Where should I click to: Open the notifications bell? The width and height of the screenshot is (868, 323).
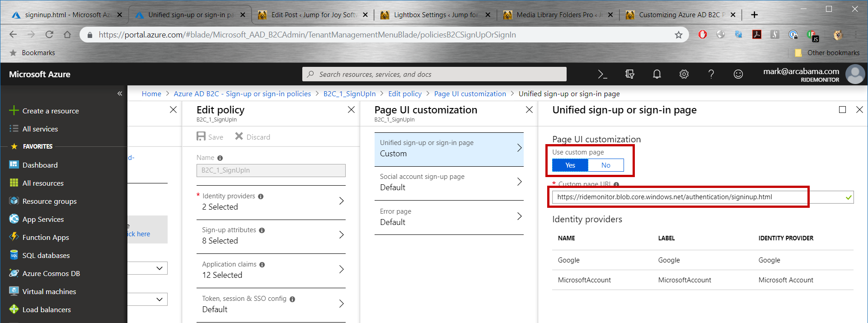click(x=657, y=74)
